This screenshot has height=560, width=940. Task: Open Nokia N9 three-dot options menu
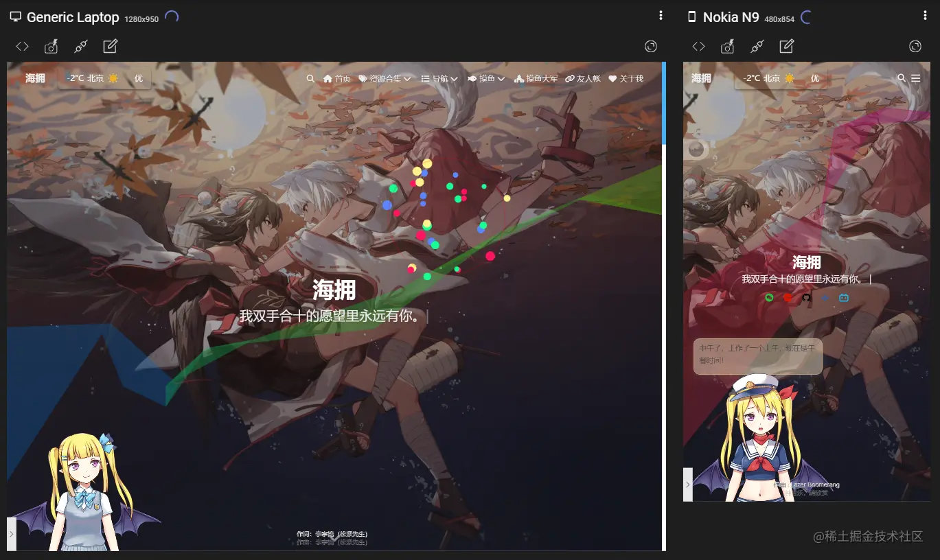(925, 16)
